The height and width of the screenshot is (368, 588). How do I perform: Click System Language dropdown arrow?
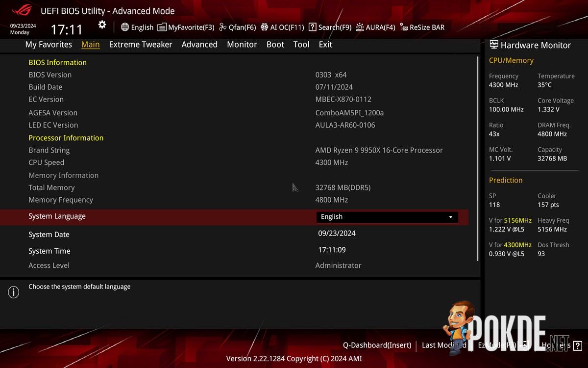coord(451,217)
